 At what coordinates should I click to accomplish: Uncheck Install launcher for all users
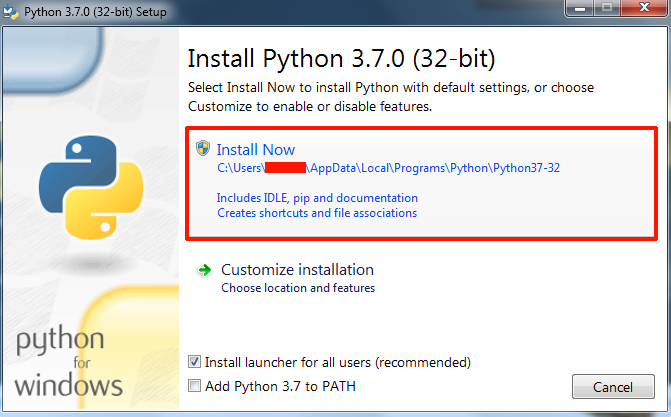196,362
